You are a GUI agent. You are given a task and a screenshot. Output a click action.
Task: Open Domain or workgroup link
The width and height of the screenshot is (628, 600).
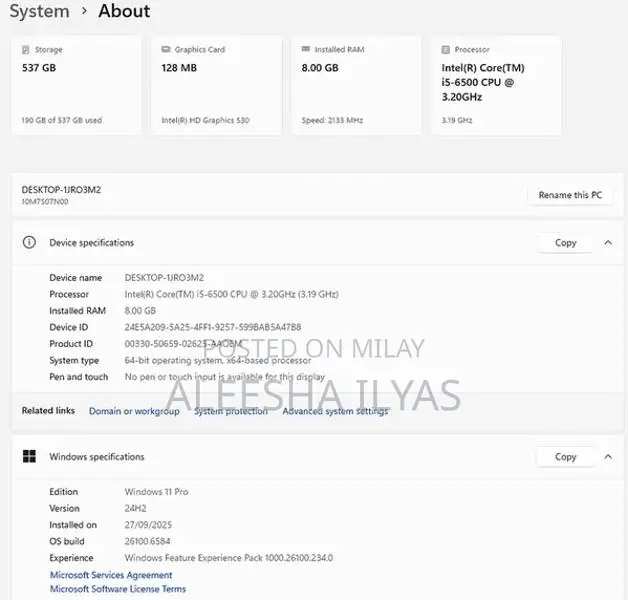134,411
